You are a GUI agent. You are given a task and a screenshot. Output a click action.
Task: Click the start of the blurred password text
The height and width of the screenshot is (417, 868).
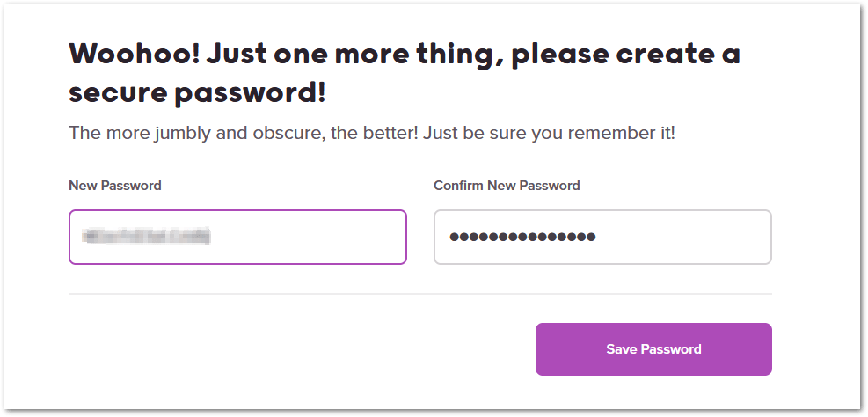click(x=84, y=237)
